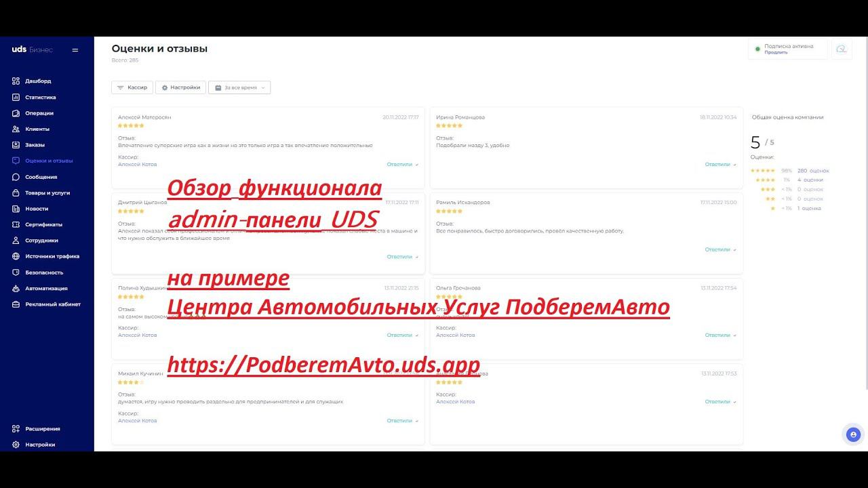
Task: Open the 'За все время' period dropdown
Action: (239, 87)
